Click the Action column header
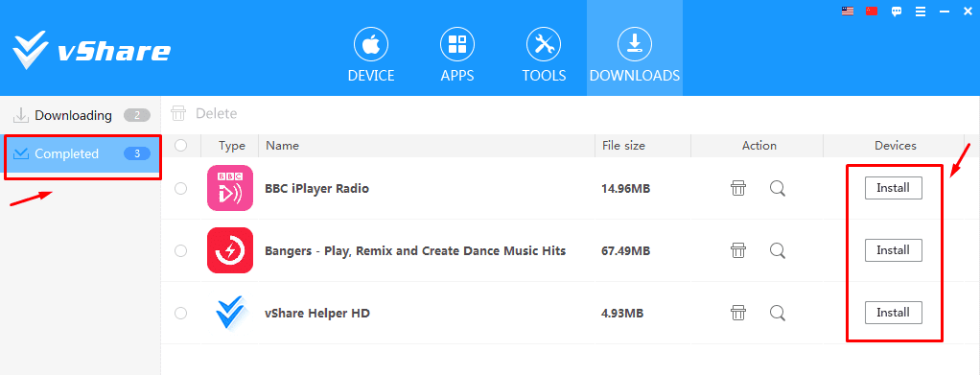Viewport: 980px width, 375px height. pyautogui.click(x=758, y=146)
